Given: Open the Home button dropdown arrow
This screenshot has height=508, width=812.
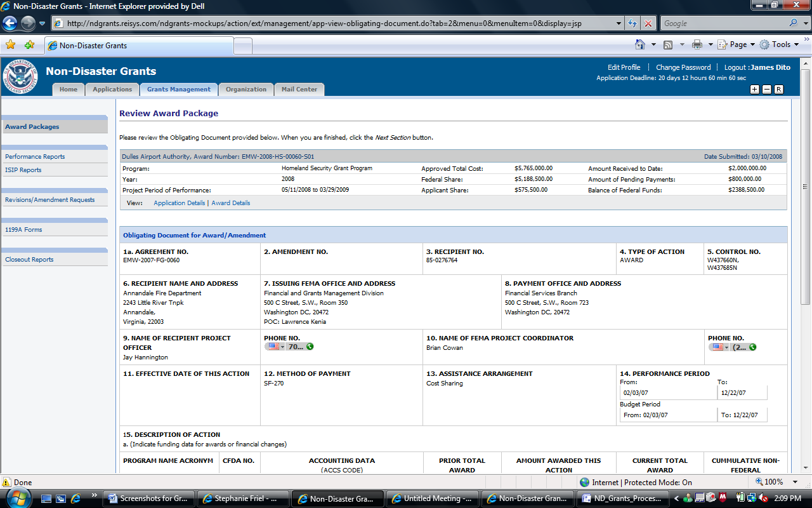Looking at the screenshot, I should point(653,44).
